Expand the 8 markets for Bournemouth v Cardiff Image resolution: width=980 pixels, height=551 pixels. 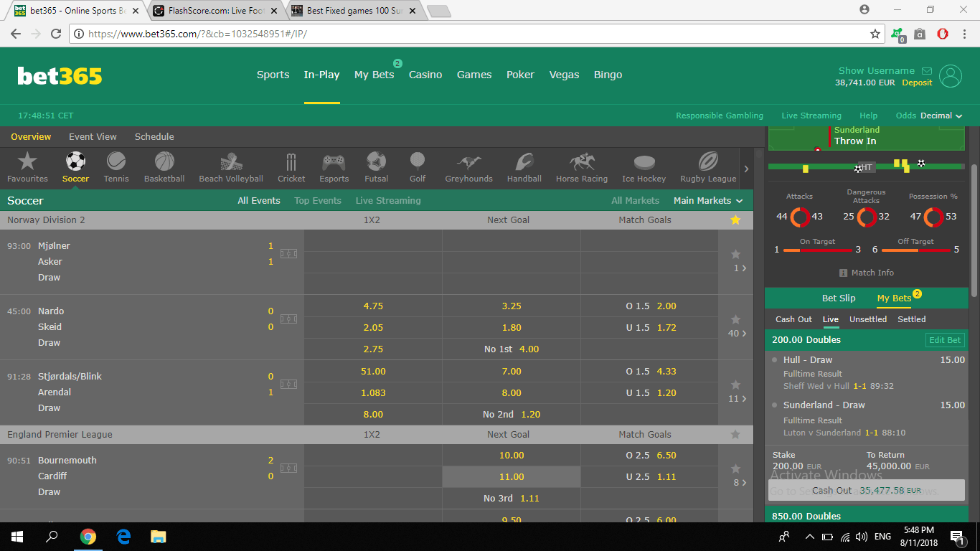[740, 483]
